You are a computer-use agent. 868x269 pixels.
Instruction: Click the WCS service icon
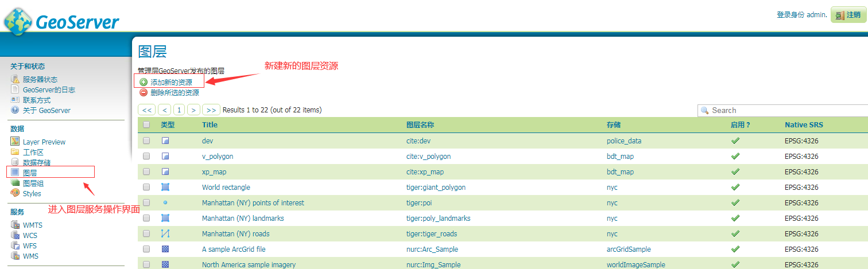click(15, 235)
